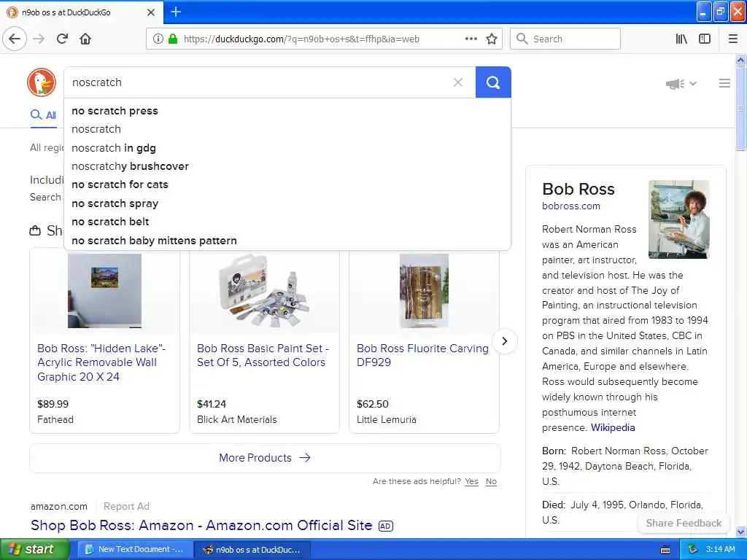The width and height of the screenshot is (747, 560).
Task: Click the Firefox Search bar field
Action: click(x=565, y=39)
